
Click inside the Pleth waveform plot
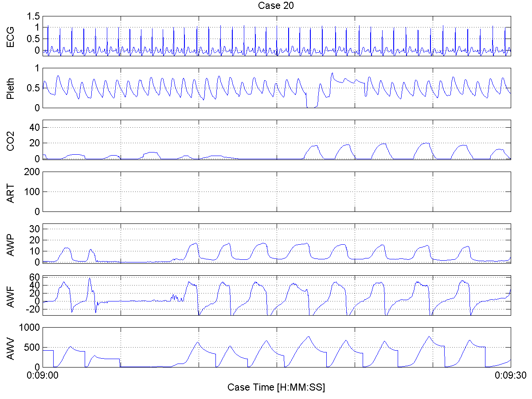[x=277, y=88]
